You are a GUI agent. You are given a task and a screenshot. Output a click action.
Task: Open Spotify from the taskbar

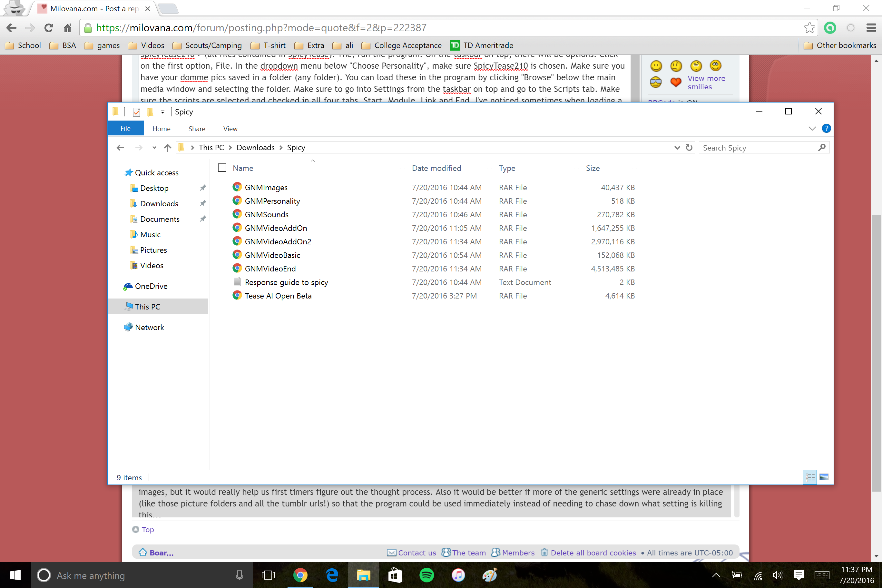click(426, 575)
